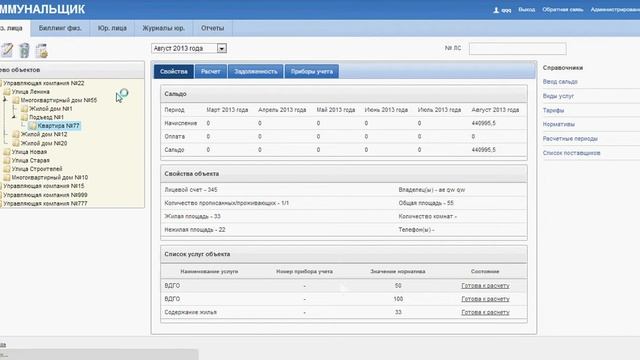Image resolution: width=640 pixels, height=360 pixels.
Task: Select Улица Новая in the tree
Action: pos(29,152)
